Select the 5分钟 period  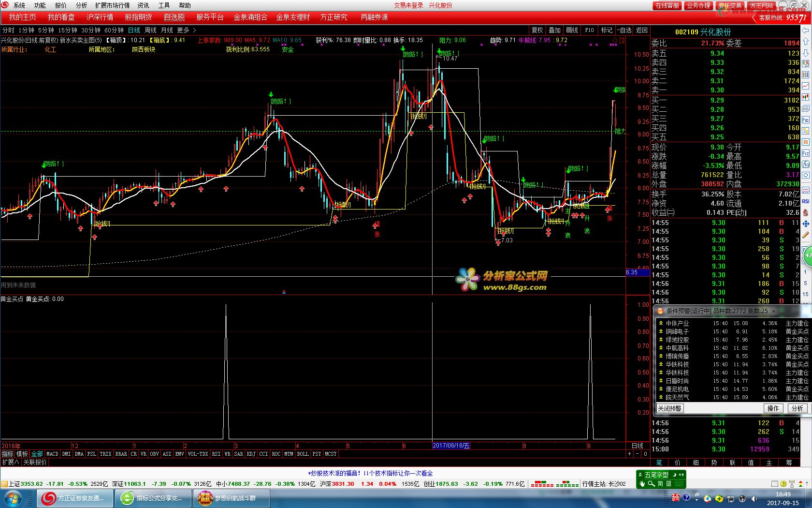[46, 30]
